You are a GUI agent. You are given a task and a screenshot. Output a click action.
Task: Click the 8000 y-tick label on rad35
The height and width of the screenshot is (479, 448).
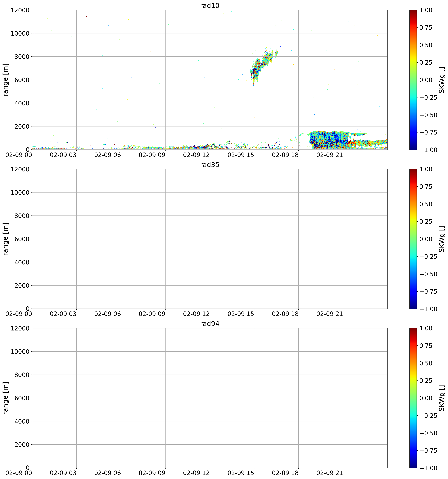[22, 216]
